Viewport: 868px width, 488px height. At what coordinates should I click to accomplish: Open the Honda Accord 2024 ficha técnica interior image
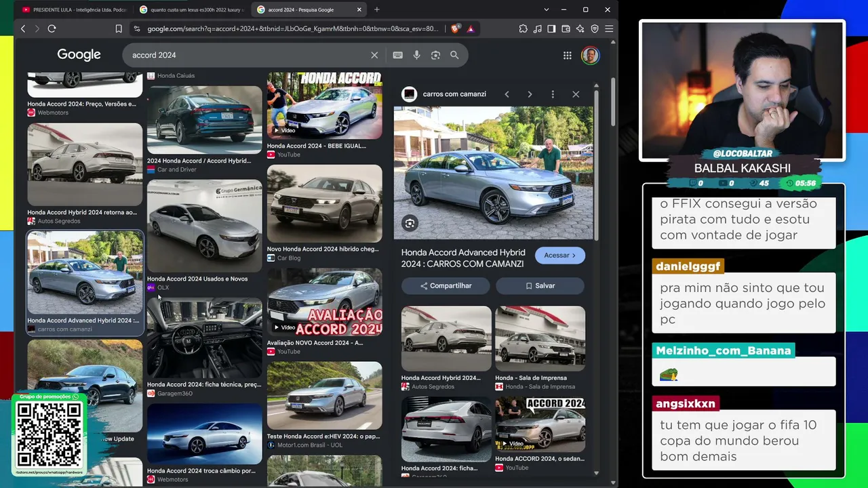click(204, 338)
